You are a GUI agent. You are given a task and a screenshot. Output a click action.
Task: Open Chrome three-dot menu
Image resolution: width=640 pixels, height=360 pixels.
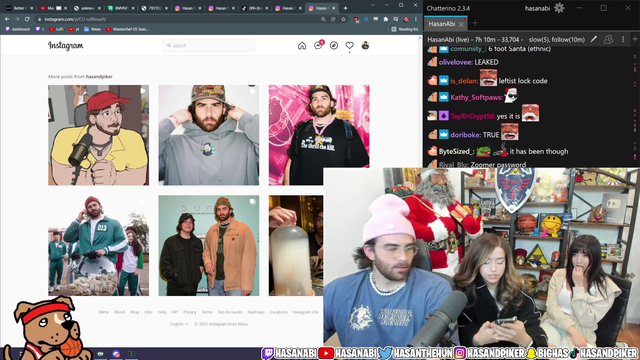(416, 19)
